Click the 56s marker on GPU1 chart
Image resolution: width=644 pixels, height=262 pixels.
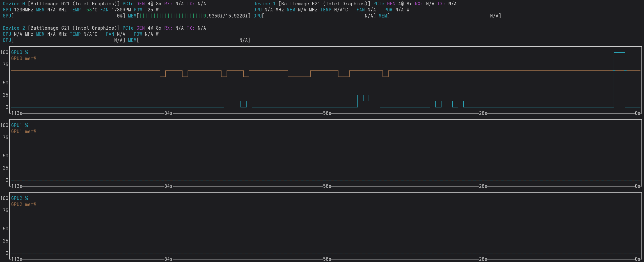click(327, 186)
